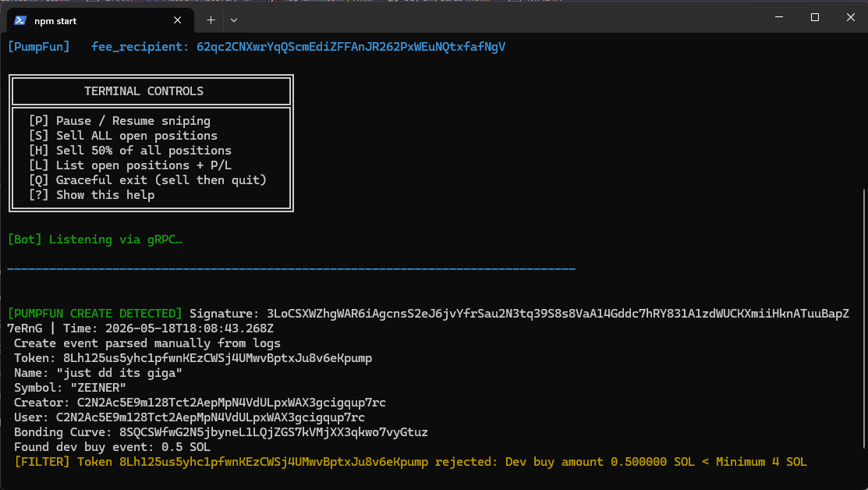Click the '[Bot] Listening via gRPC…' line
Image resolution: width=868 pixels, height=490 pixels.
[x=95, y=240]
